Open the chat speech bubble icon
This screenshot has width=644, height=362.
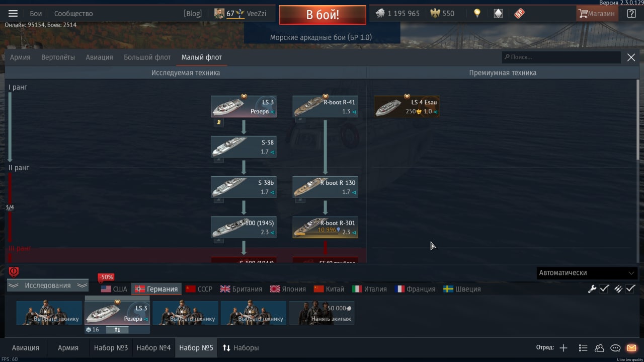615,348
